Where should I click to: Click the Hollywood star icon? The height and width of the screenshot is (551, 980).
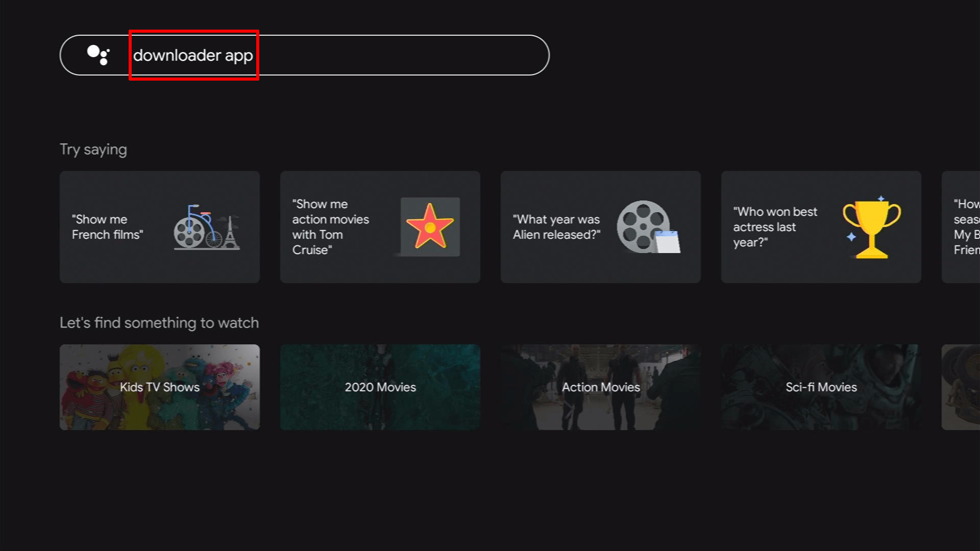[x=430, y=227]
